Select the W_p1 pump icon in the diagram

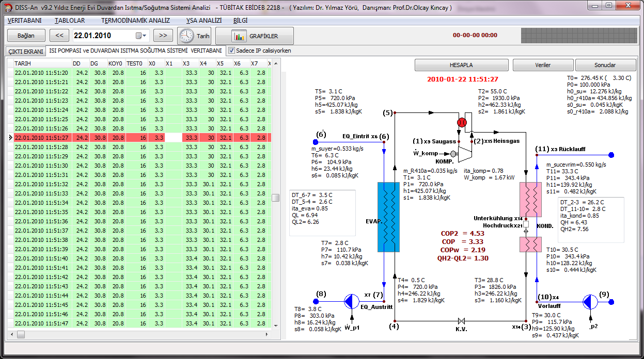pos(352,301)
